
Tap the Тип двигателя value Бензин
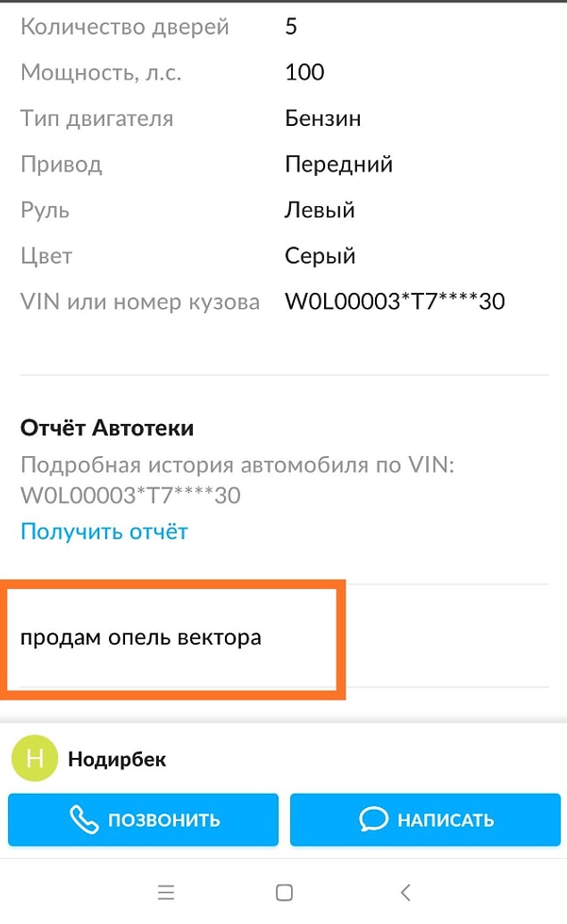pos(323,119)
